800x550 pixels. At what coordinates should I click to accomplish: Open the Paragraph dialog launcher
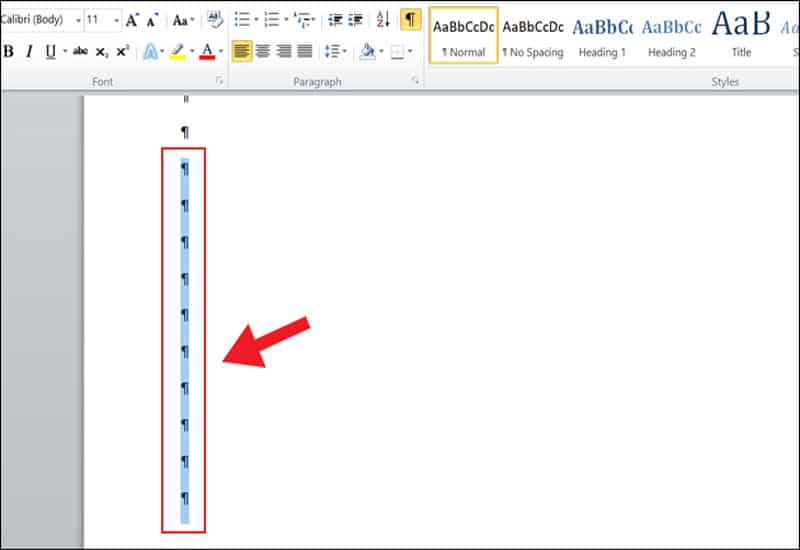pyautogui.click(x=415, y=81)
